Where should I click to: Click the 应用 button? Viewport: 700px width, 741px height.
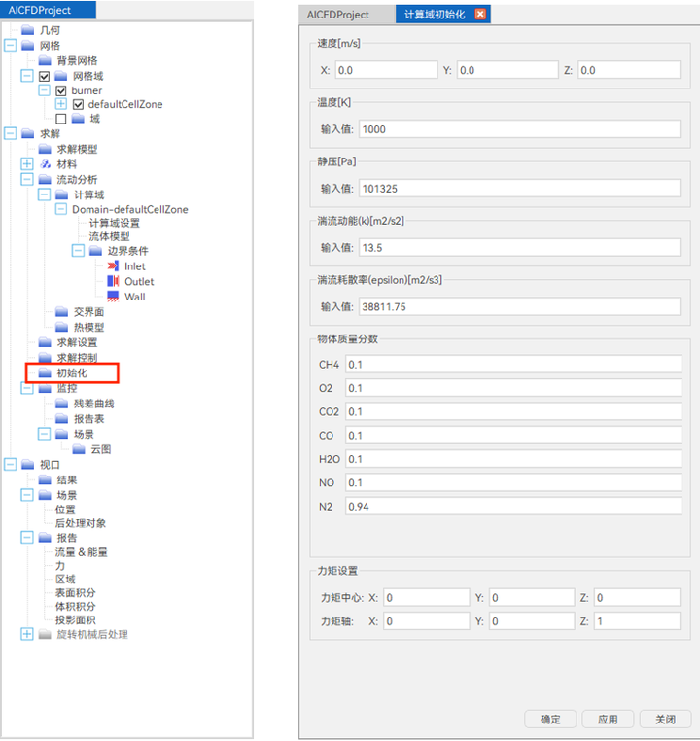point(608,720)
